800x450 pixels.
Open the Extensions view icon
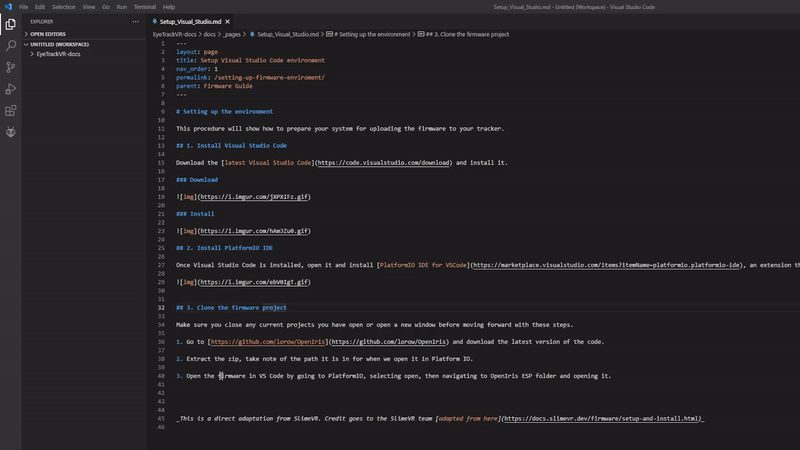pyautogui.click(x=10, y=110)
